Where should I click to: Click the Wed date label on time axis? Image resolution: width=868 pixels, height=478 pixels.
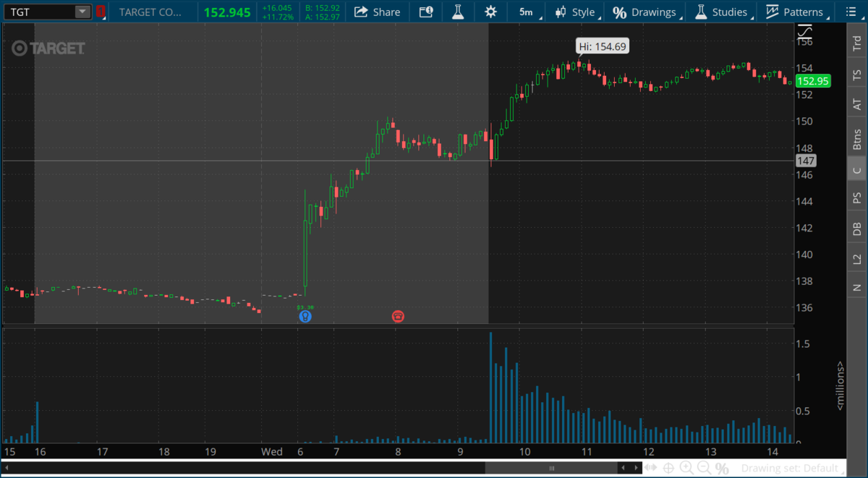[x=272, y=452]
